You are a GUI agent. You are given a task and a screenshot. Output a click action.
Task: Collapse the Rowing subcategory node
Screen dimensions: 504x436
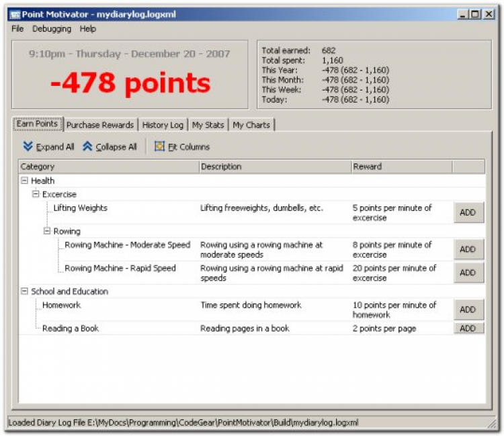(x=47, y=230)
